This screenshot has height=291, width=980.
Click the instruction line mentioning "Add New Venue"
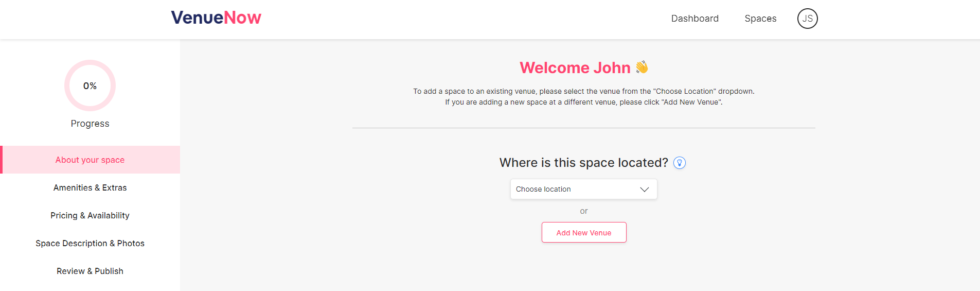(584, 102)
